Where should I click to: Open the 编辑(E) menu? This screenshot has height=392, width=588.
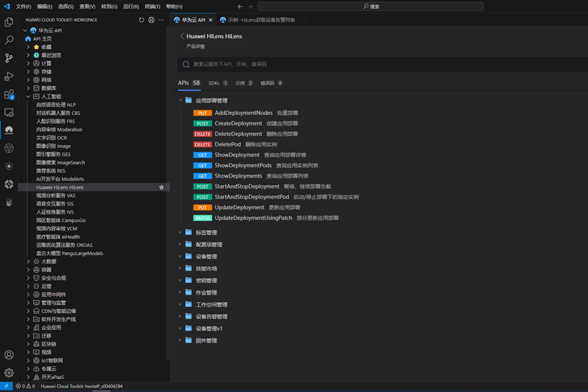45,6
